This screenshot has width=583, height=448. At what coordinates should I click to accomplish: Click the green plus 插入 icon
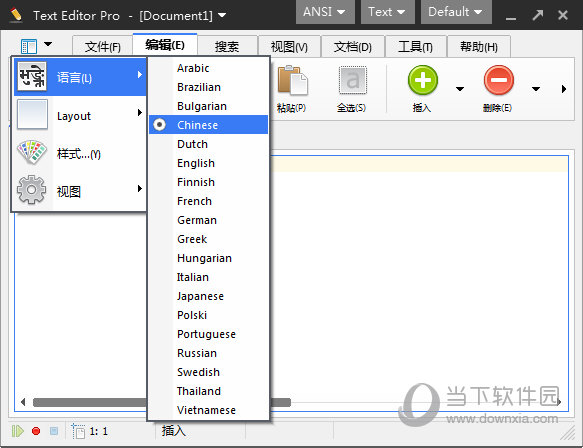423,80
